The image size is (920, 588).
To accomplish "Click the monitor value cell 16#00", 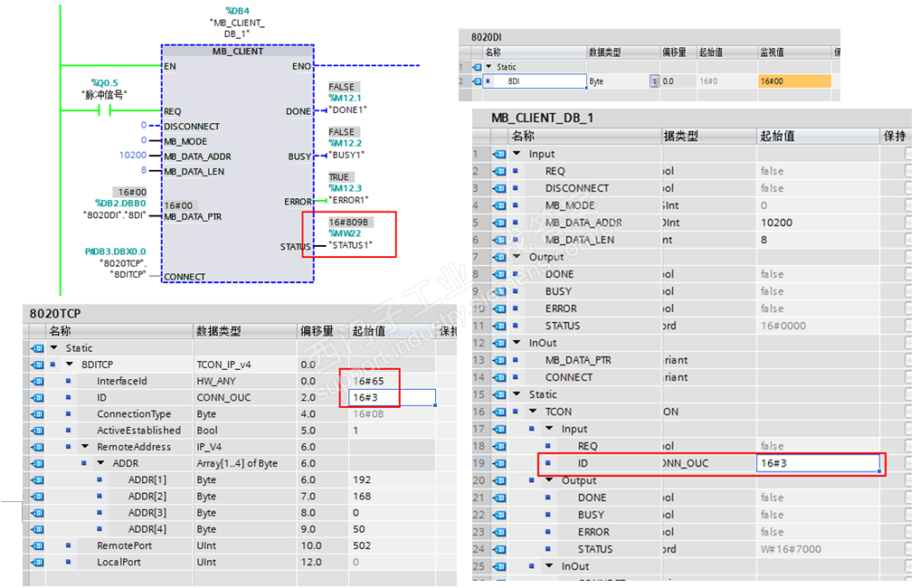I will point(794,81).
